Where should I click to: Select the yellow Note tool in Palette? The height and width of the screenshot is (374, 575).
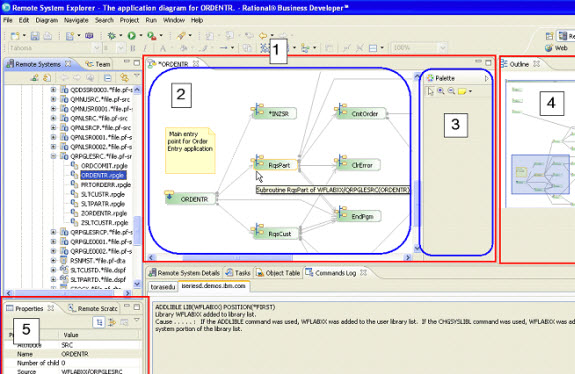point(462,91)
